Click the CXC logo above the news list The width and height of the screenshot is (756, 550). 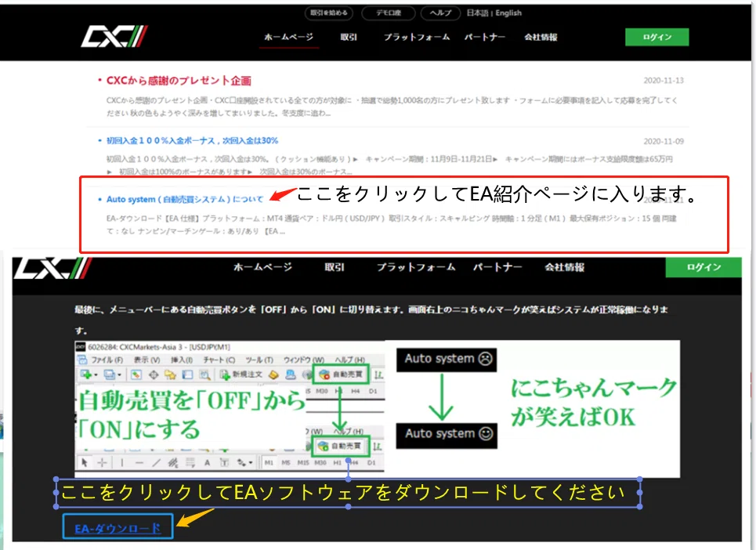coord(114,37)
